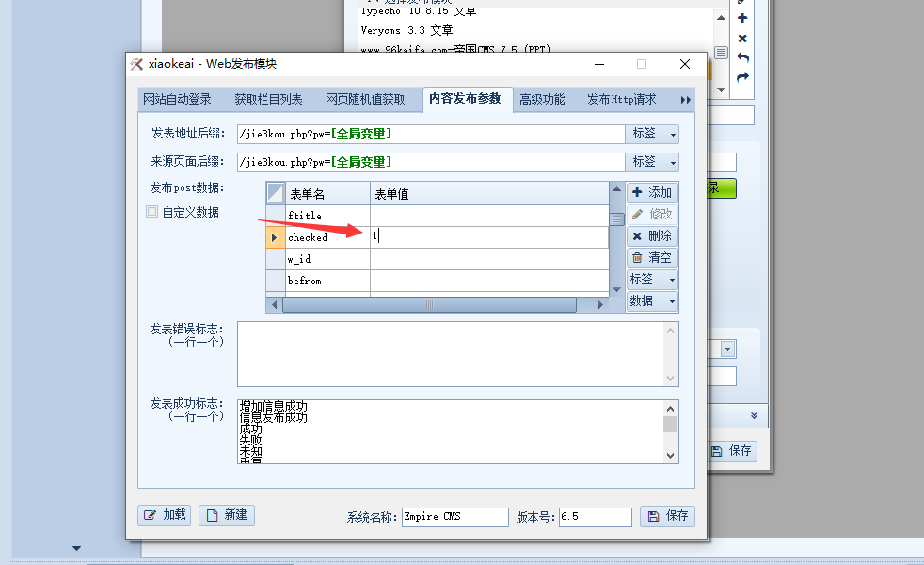Click the table vertical scrollbar thumb
Image resolution: width=924 pixels, height=565 pixels.
pos(616,218)
